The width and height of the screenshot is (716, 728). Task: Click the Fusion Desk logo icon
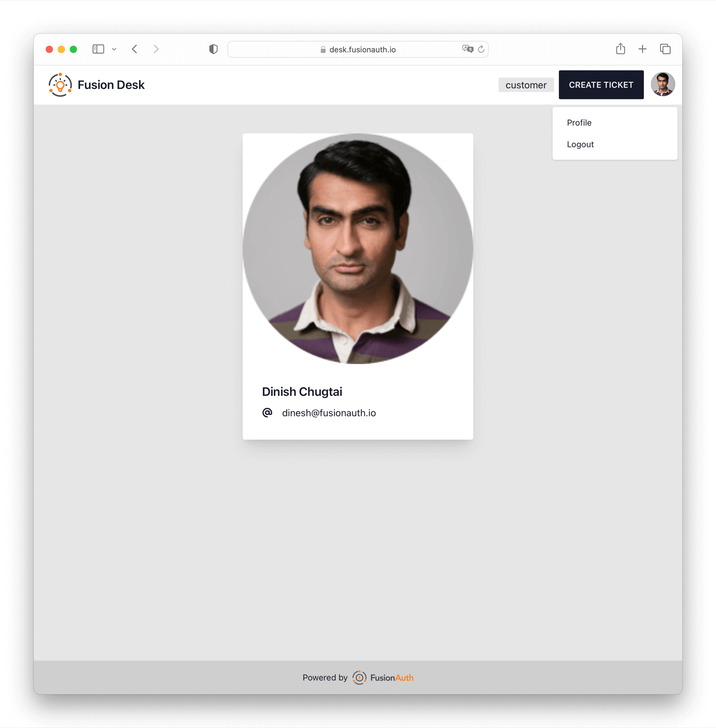coord(60,85)
